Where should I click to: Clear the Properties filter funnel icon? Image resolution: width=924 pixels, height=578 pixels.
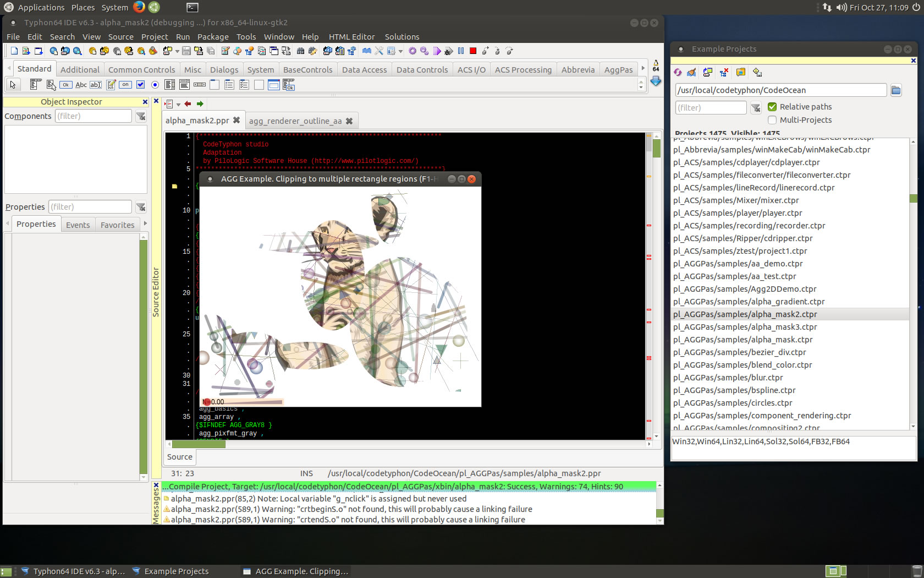[x=141, y=207]
